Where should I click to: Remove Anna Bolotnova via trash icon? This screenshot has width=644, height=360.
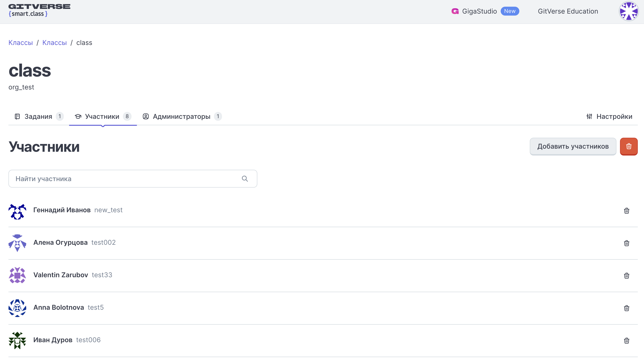tap(626, 308)
